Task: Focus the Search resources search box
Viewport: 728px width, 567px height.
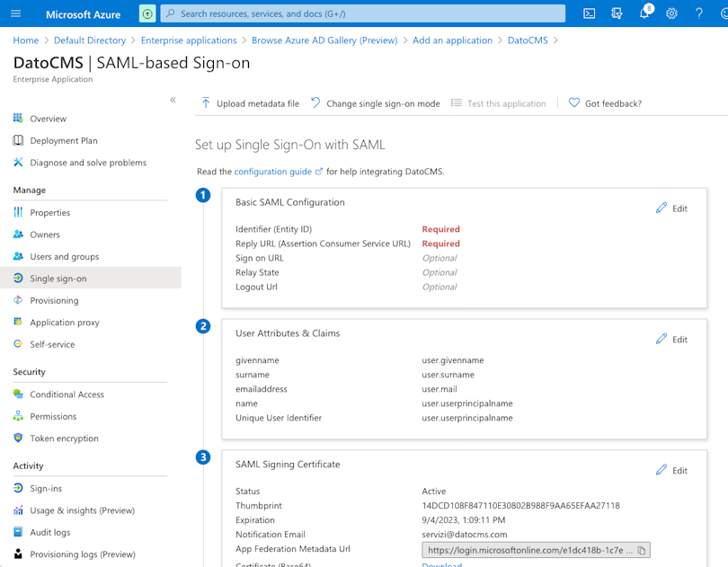Action: click(362, 13)
